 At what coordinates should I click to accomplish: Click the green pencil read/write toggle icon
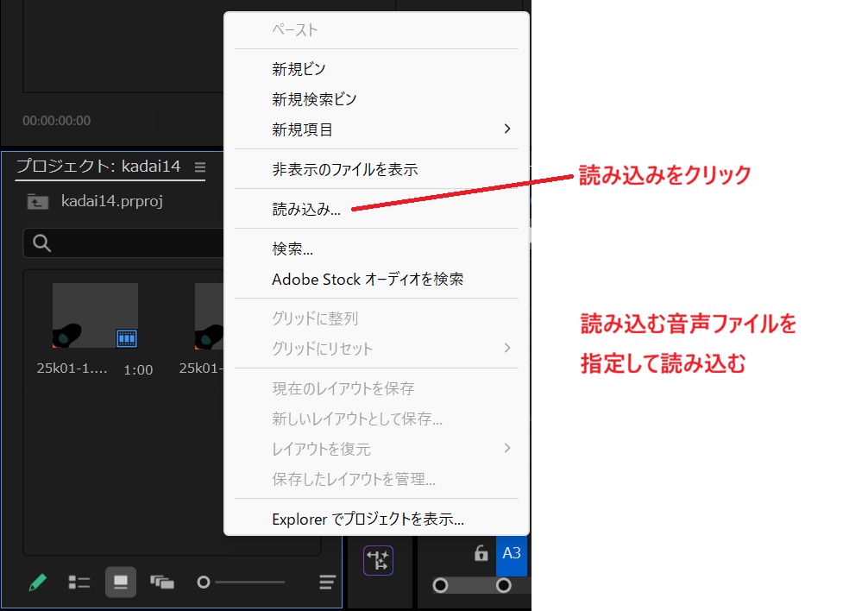click(37, 583)
